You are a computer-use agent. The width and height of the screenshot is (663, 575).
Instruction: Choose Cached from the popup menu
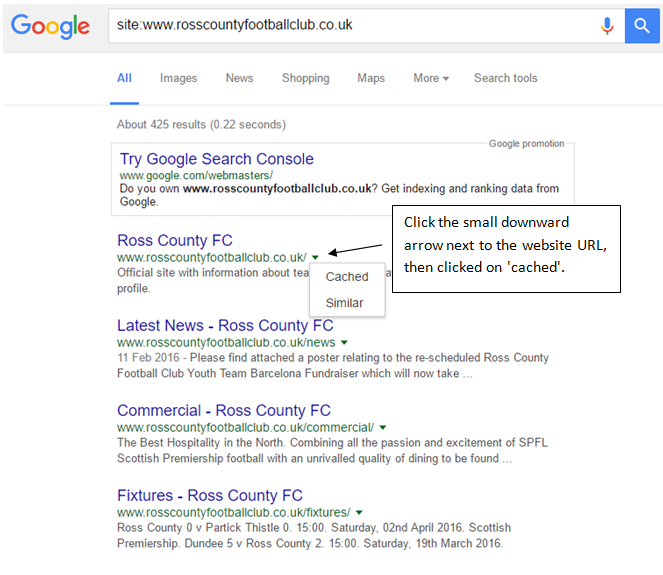(x=347, y=277)
